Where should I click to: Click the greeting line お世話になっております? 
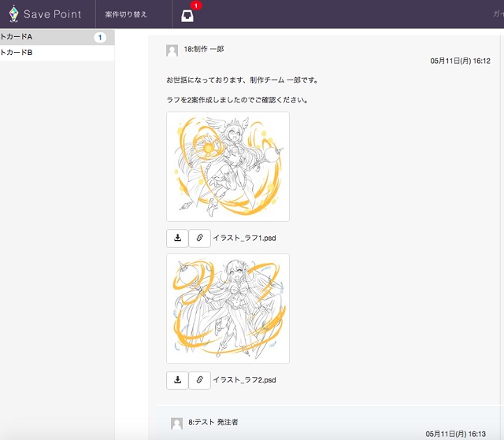click(x=243, y=80)
